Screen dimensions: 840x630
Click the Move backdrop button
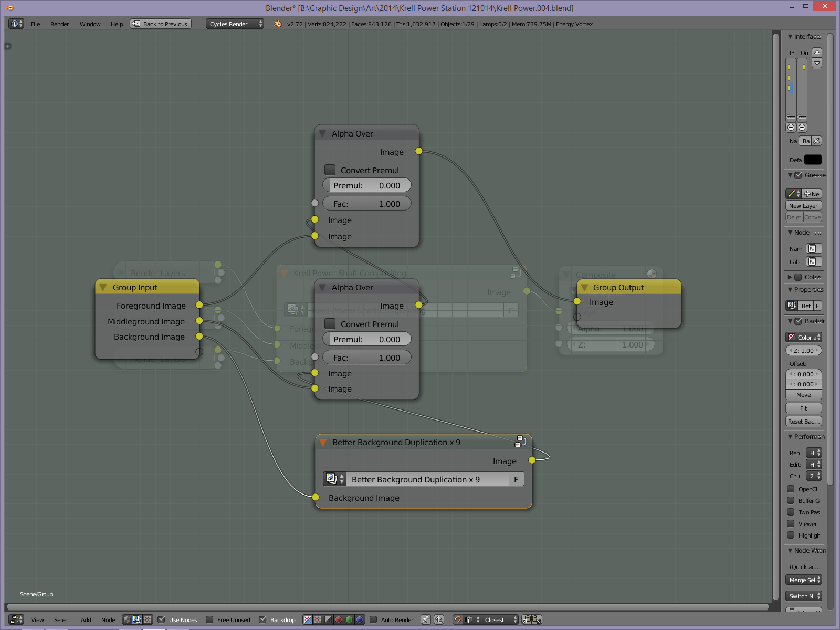(x=803, y=395)
